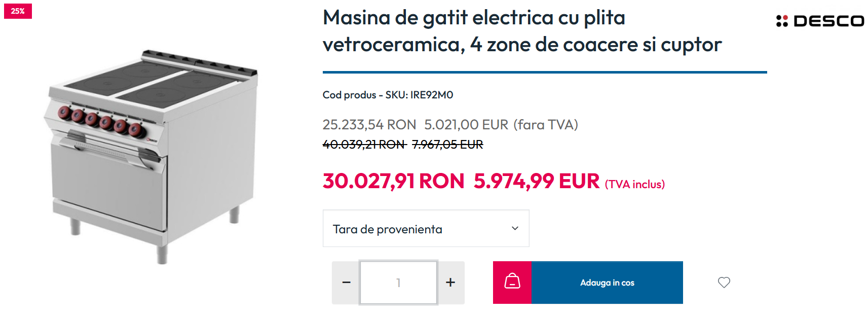Viewport: 868px width, 316px height.
Task: Increase quantity with the plus button
Action: (450, 283)
